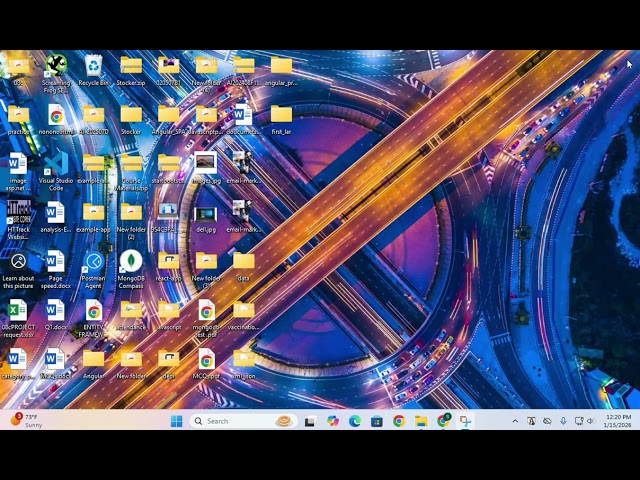The height and width of the screenshot is (480, 640).
Task: Select the Angular folder on desktop
Action: (93, 361)
